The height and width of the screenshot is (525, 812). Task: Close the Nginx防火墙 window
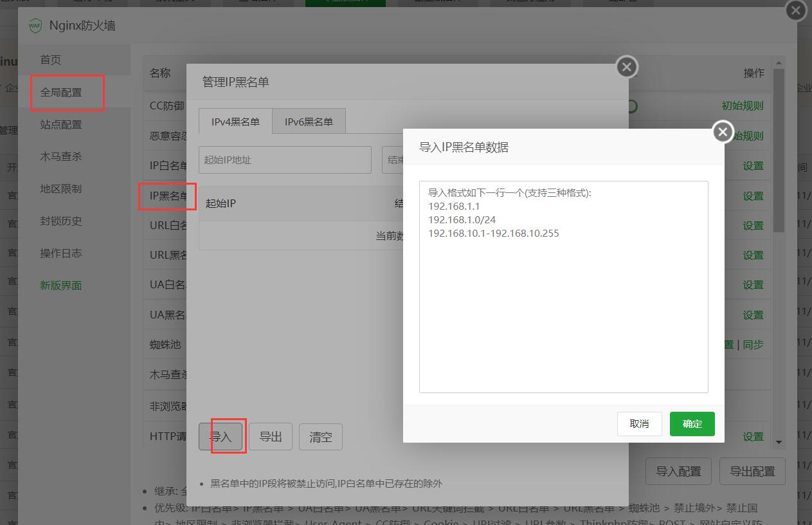796,10
